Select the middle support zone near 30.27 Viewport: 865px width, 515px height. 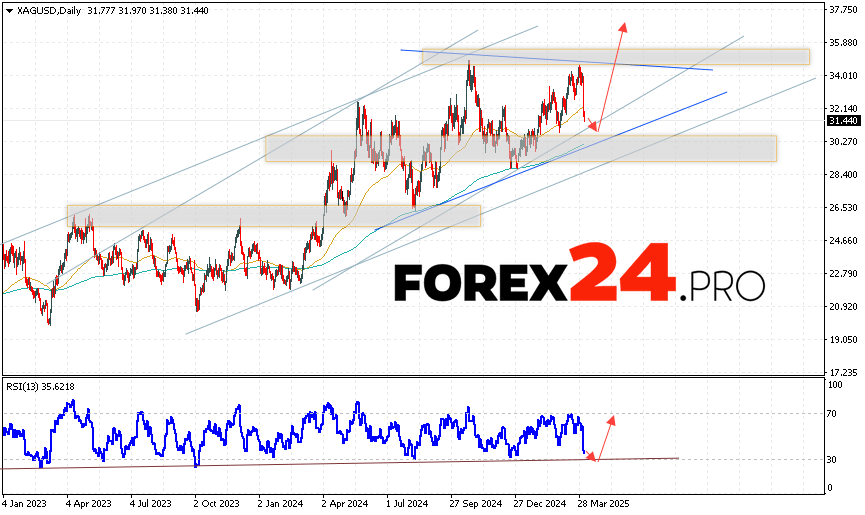[520, 149]
